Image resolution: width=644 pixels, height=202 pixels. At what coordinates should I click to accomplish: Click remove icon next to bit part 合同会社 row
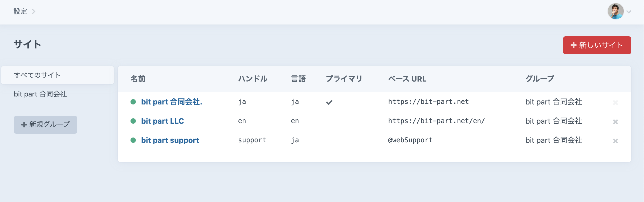616,102
